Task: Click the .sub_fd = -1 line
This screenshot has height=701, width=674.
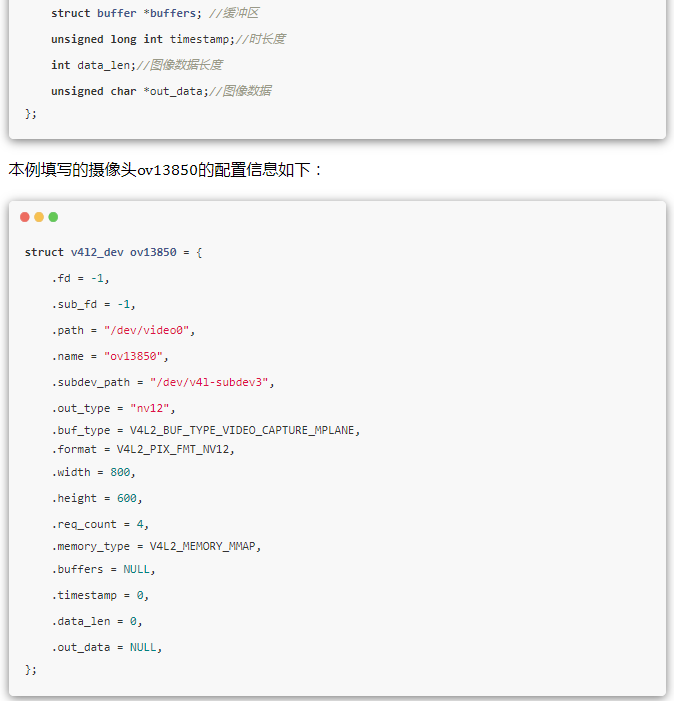Action: click(x=93, y=304)
